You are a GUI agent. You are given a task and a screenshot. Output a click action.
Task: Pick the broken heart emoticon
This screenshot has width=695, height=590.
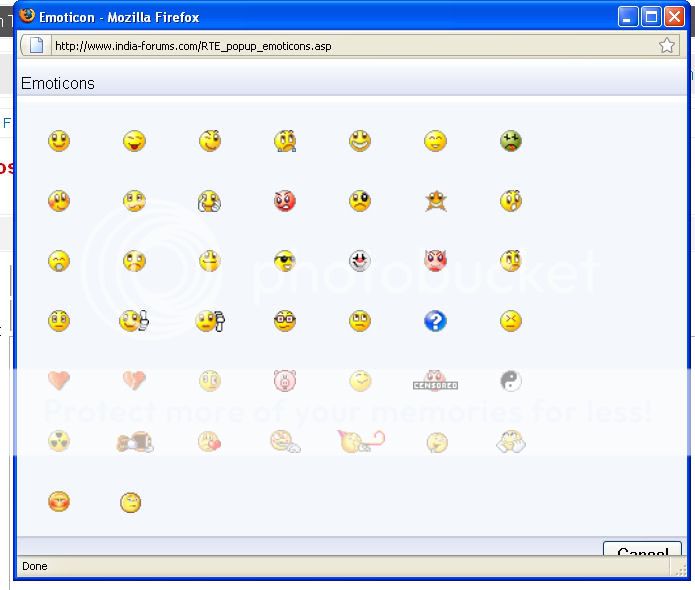click(134, 380)
